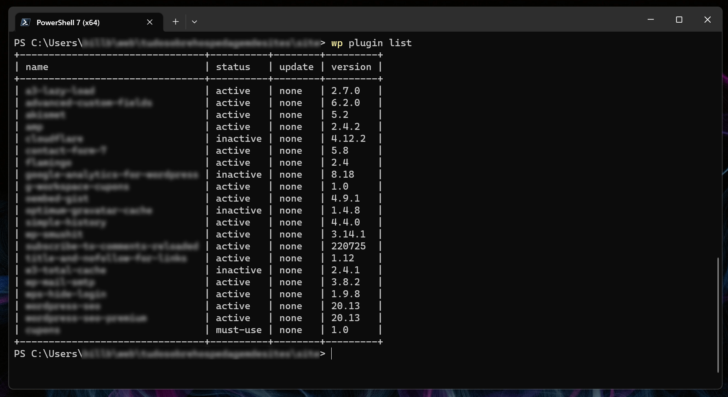Click version value 6.2.0
The width and height of the screenshot is (728, 397).
point(345,103)
